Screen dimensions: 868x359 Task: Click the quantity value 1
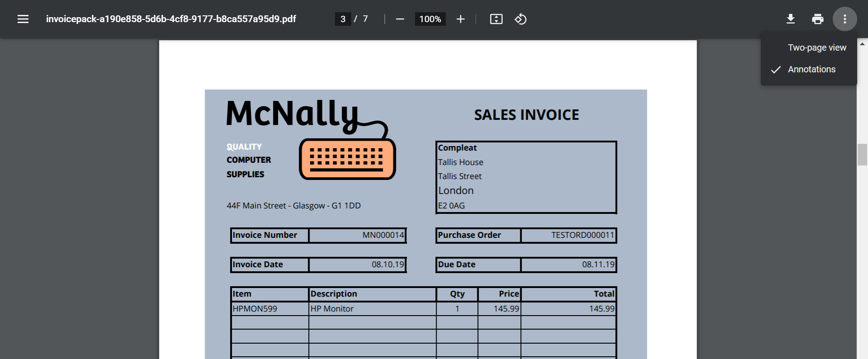pyautogui.click(x=457, y=309)
